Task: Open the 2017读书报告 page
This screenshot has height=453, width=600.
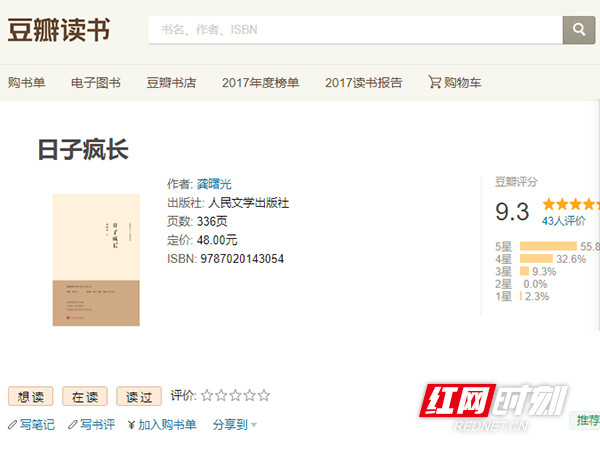Action: tap(364, 83)
